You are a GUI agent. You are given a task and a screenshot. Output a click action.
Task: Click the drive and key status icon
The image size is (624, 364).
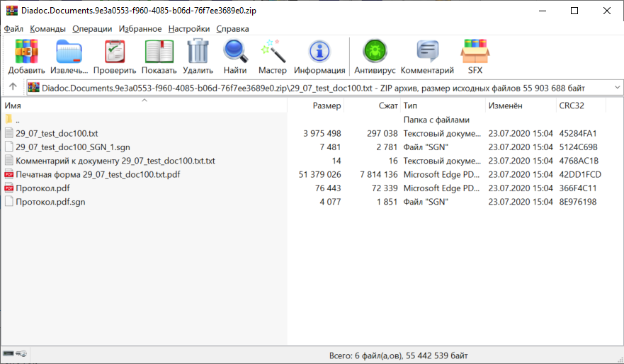(x=15, y=353)
